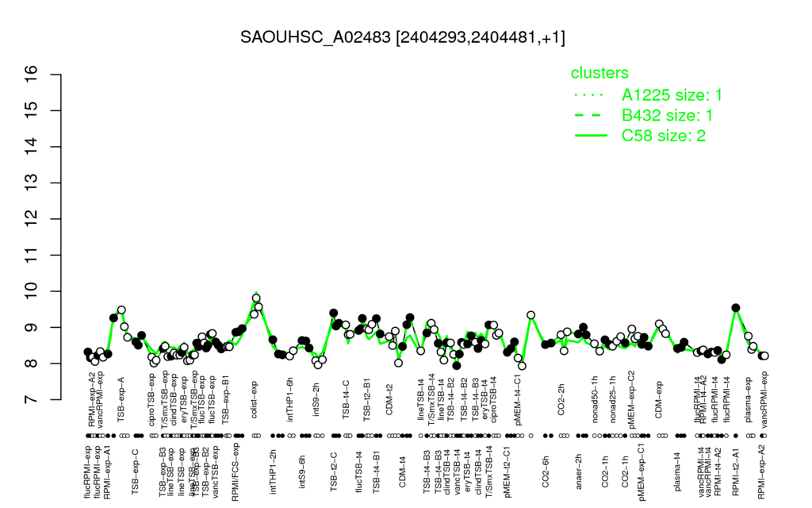Click x-axis label 'CO2-2h'

pos(561,400)
